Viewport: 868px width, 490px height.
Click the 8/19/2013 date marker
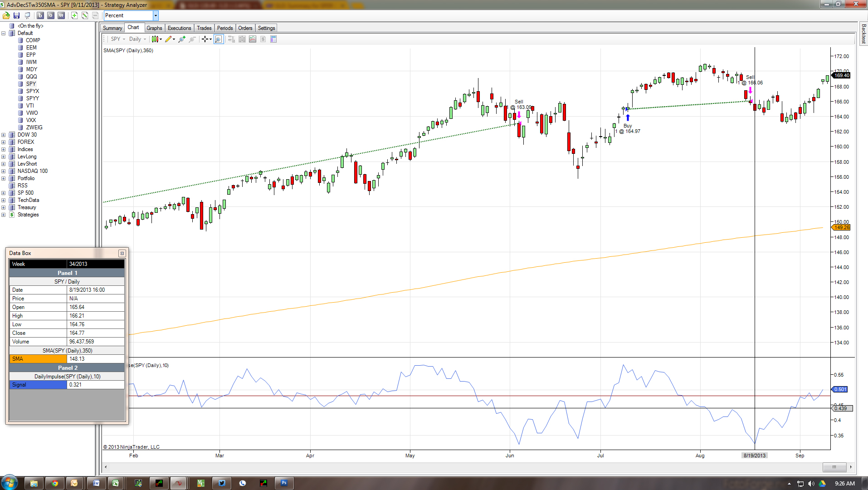pyautogui.click(x=755, y=456)
